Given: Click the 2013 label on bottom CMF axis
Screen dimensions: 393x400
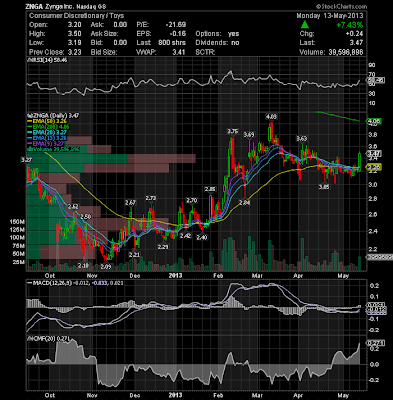Looking at the screenshot, I should [x=175, y=395].
